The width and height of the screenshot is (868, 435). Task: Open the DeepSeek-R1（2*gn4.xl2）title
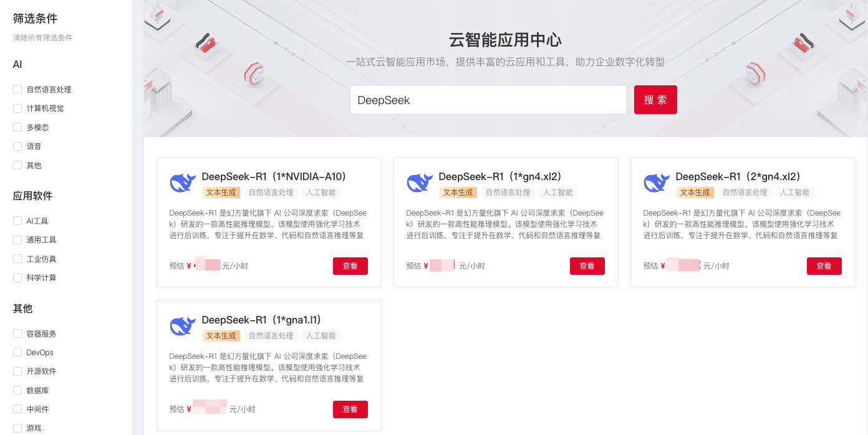coord(738,177)
